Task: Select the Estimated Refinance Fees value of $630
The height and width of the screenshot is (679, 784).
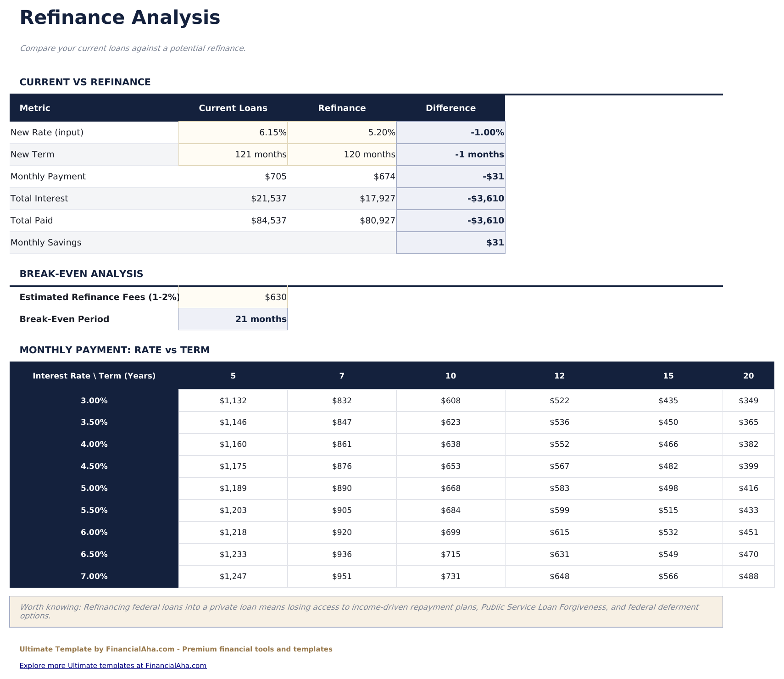Action: pos(233,297)
